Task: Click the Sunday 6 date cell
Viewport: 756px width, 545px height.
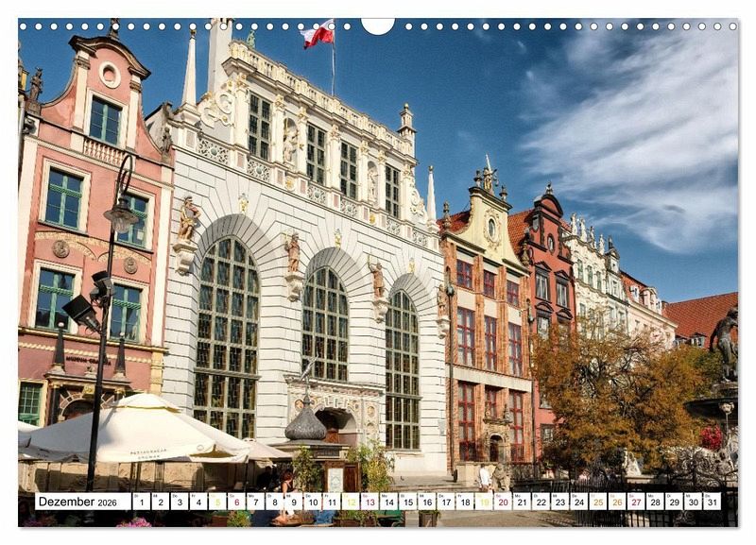Action: 237,502
